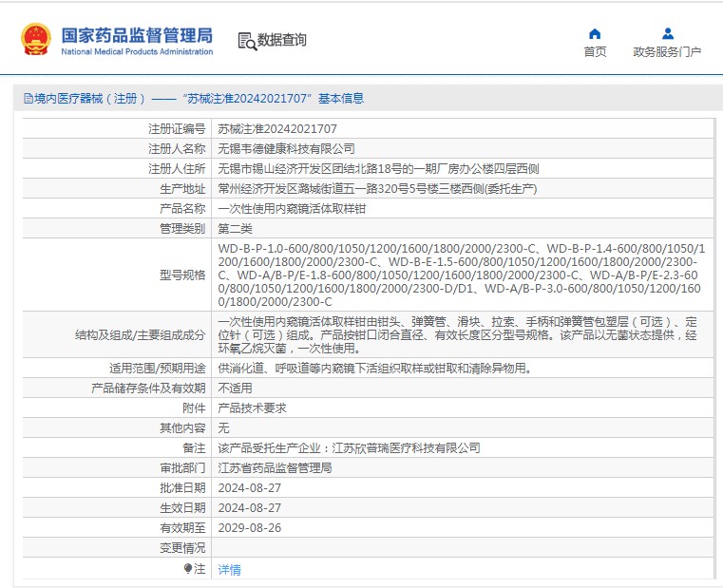Click the 其他内容 row label
The image size is (723, 588).
(182, 428)
